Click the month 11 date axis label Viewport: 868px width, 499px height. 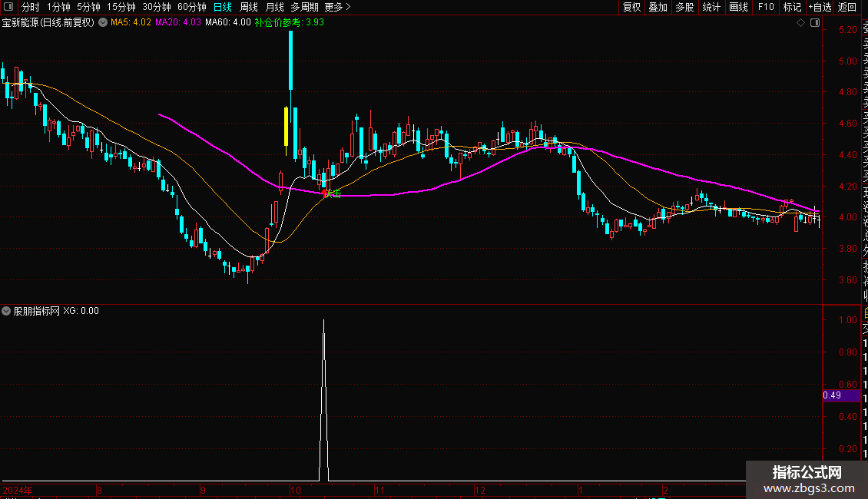(x=379, y=490)
